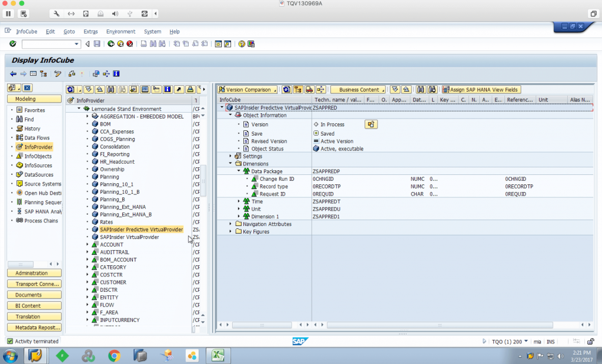Open the command field dropdown arrow
602x364 pixels.
click(76, 44)
